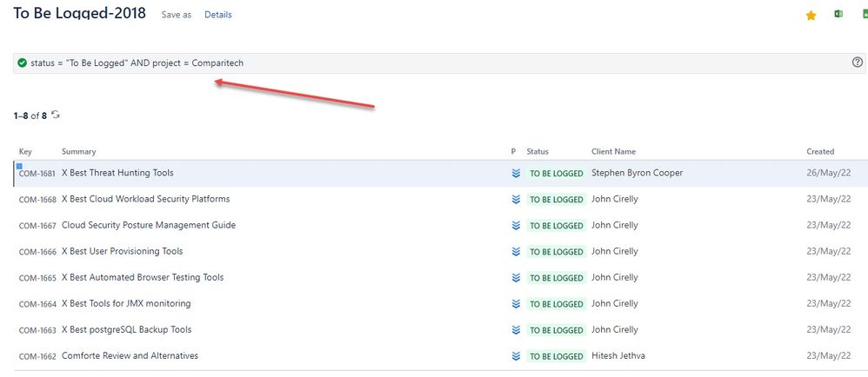Click the created date in COM-1662 row

point(829,355)
